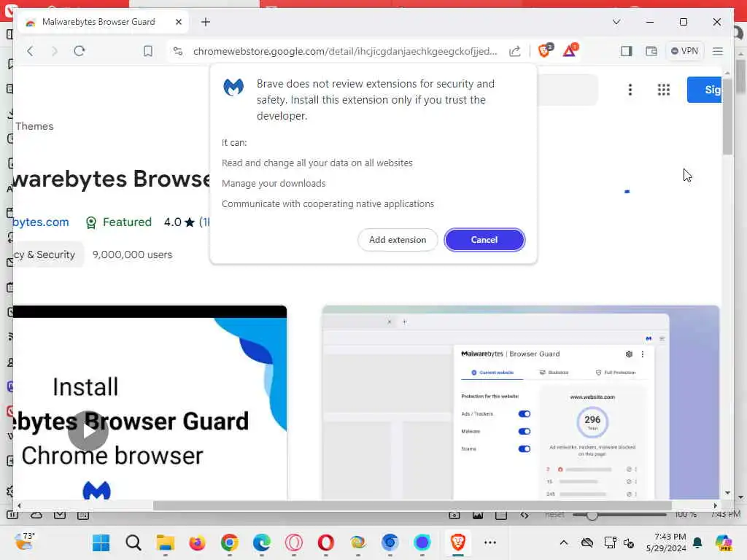Launch Microsoft Edge from the taskbar
This screenshot has height=560, width=747.
262,542
